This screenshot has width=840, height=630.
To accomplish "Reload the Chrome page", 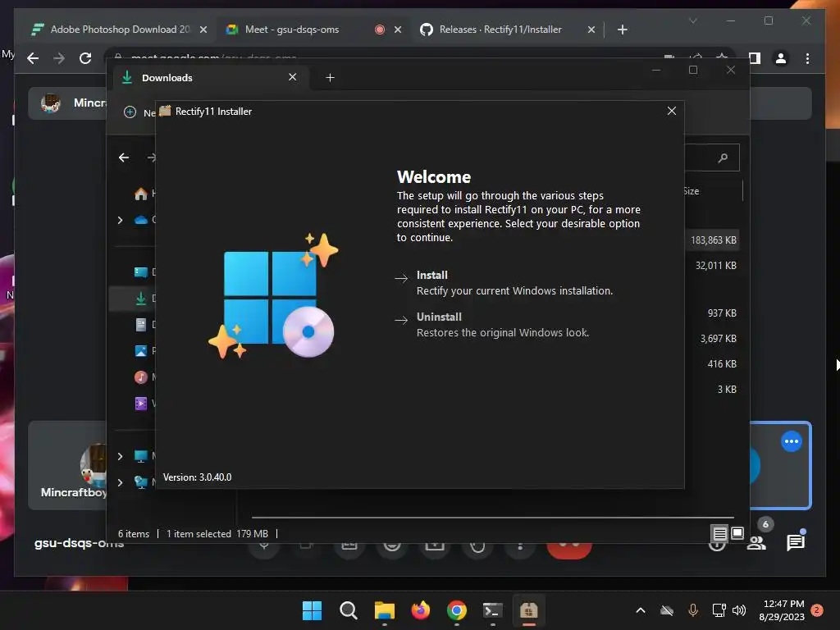I will coord(85,58).
